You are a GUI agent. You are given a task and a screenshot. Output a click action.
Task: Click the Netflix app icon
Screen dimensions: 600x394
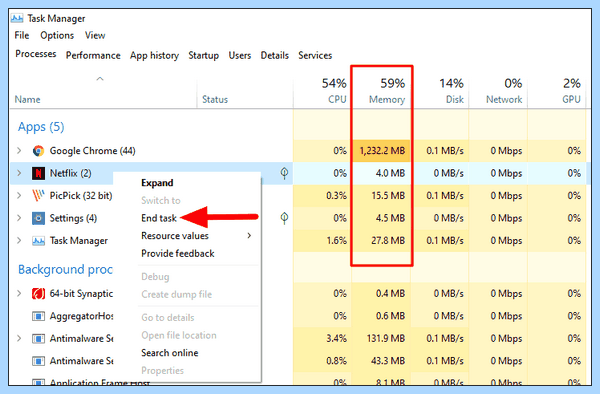pos(38,173)
